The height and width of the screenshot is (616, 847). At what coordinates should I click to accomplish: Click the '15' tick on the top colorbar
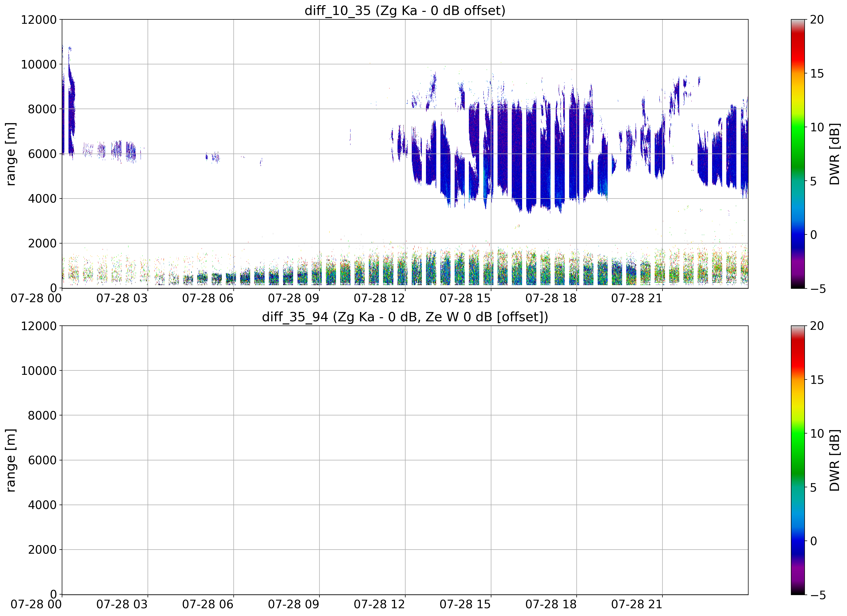point(817,73)
